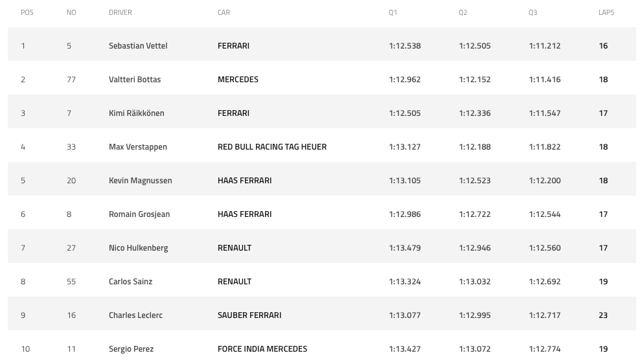
Task: Open Sebastian Vettel driver link
Action: click(x=138, y=46)
